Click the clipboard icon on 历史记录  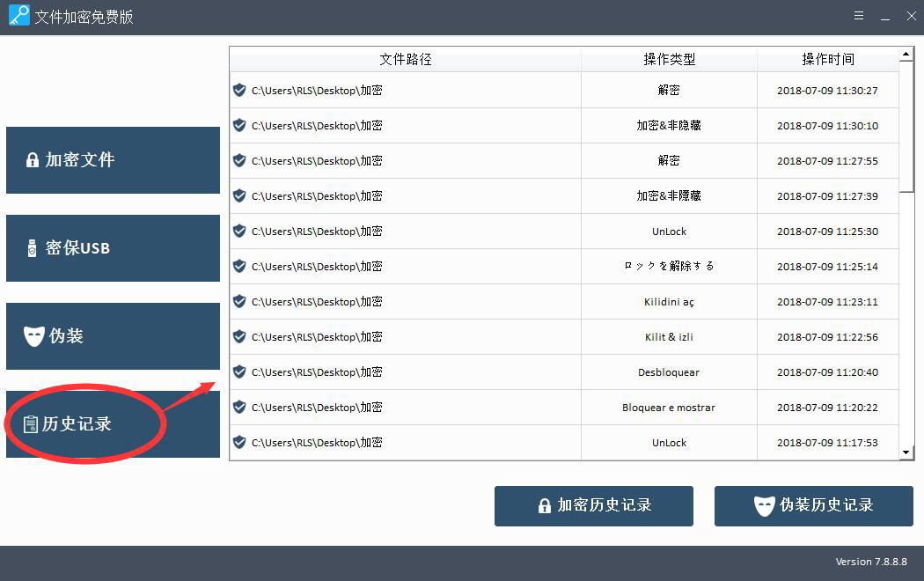(x=31, y=424)
